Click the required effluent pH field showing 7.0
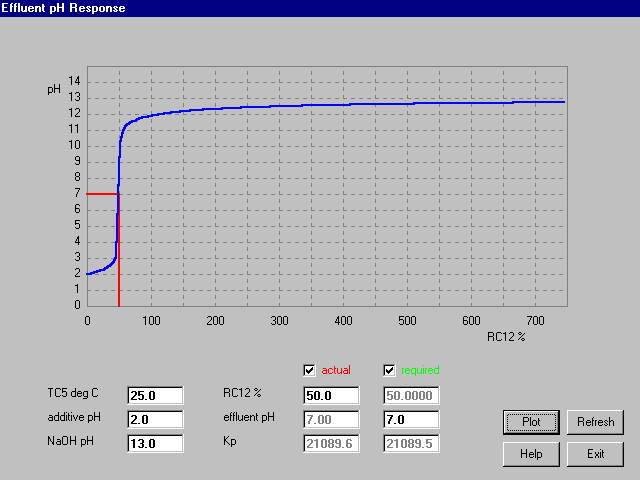 [411, 419]
